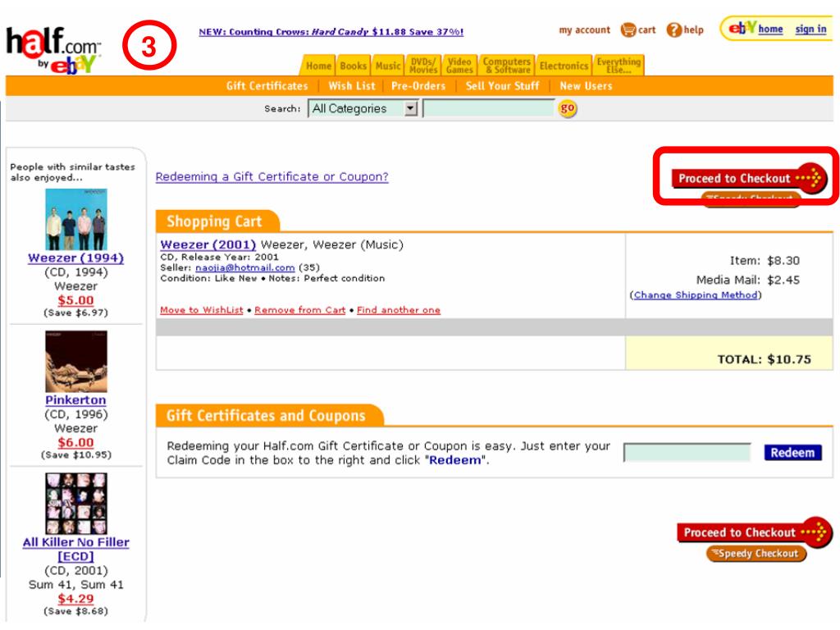Click the Item: $8.30 price text
This screenshot has height=630, width=840.
tap(765, 261)
